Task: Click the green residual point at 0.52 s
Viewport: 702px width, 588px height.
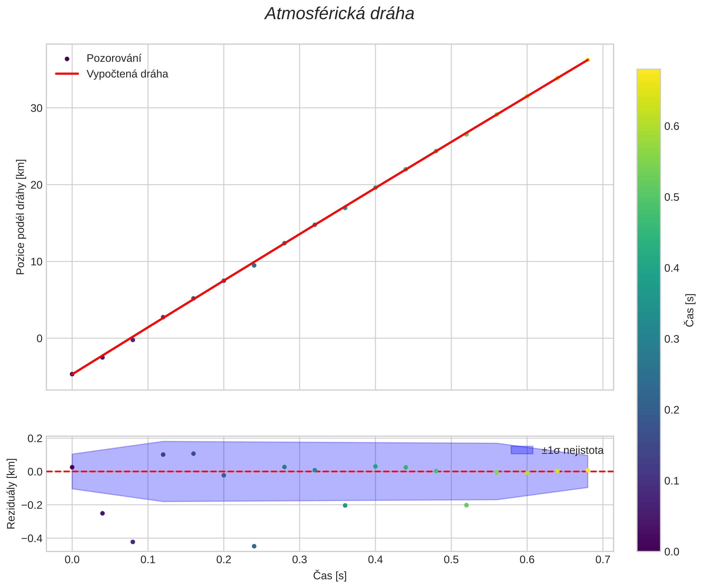Action: tap(466, 505)
